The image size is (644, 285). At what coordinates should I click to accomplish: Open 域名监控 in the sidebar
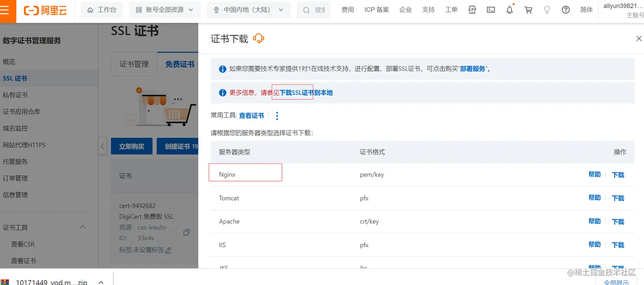(15, 128)
